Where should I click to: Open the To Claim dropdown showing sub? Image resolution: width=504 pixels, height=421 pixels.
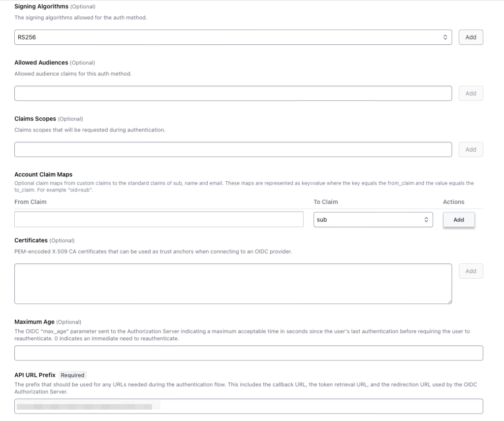[373, 219]
